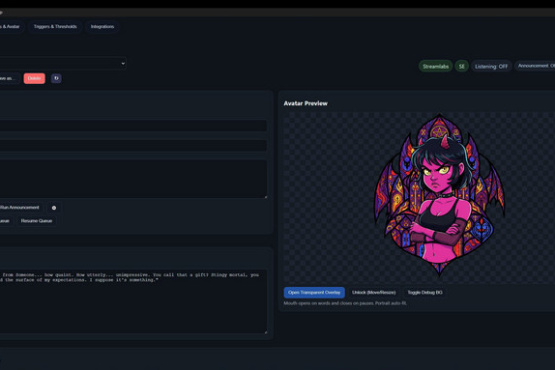Switch to the Integrations tab
The image size is (555, 370).
point(102,27)
